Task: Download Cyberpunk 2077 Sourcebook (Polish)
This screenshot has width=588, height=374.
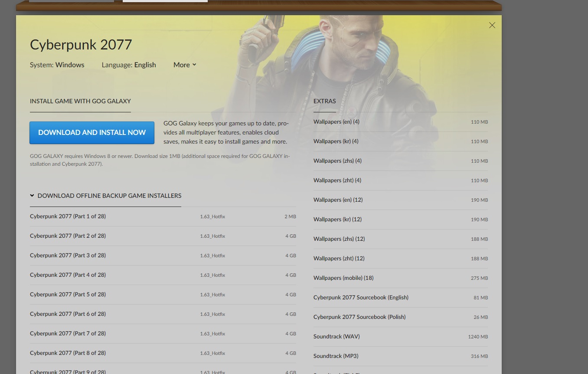Action: pyautogui.click(x=401, y=317)
